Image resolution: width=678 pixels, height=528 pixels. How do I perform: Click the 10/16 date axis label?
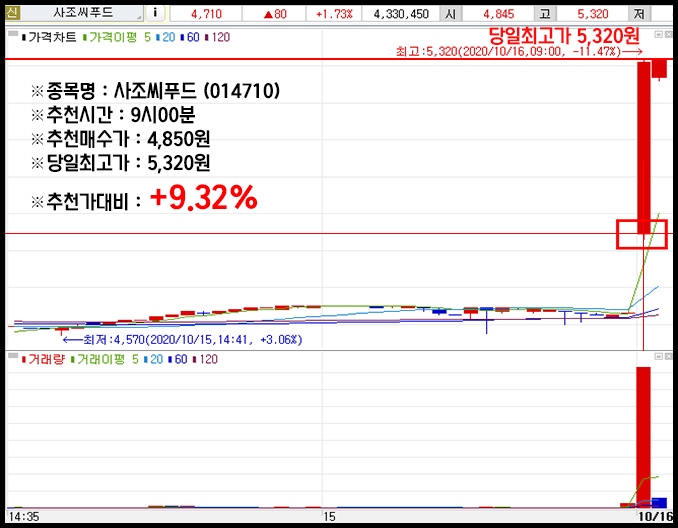(656, 516)
